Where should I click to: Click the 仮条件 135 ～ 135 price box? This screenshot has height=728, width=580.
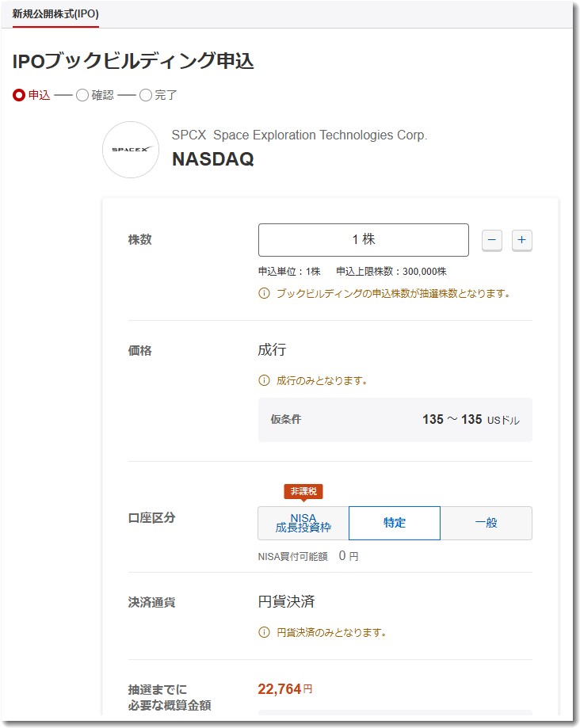pos(395,420)
